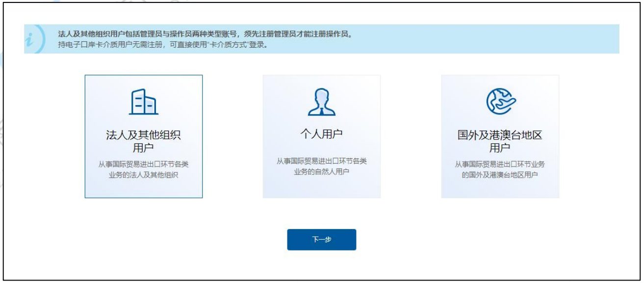
Task: Click description ending with 业务的自然人用户
Action: coord(321,166)
